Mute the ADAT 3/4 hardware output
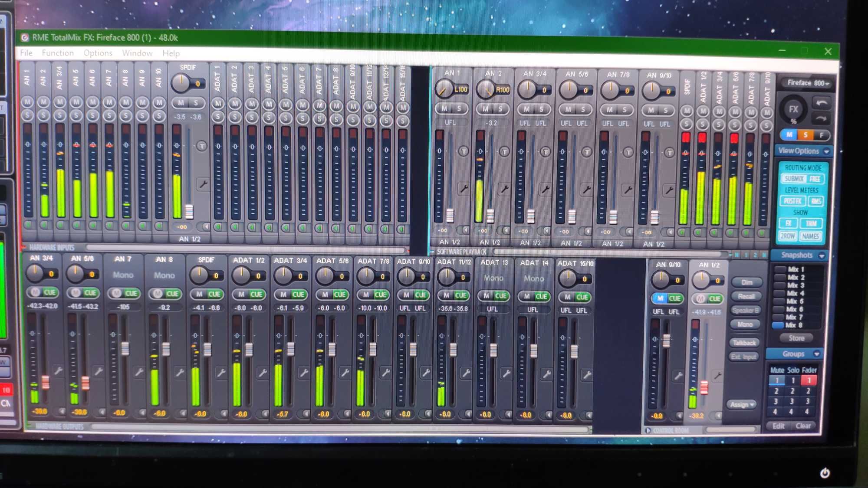The image size is (868, 488). point(283,295)
